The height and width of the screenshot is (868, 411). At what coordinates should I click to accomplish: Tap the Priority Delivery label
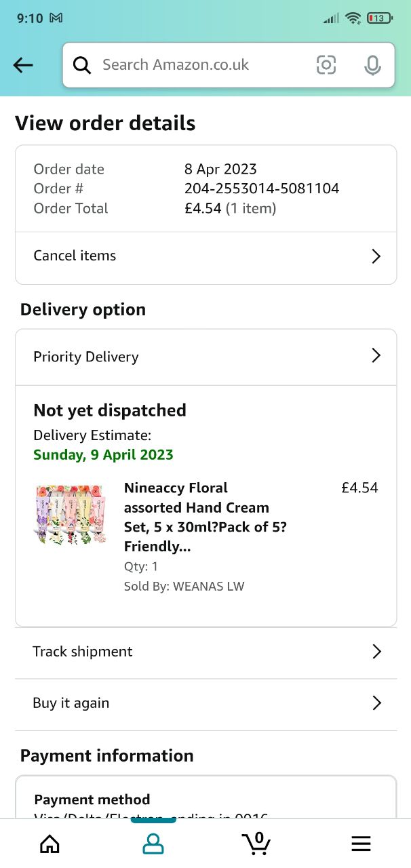86,357
